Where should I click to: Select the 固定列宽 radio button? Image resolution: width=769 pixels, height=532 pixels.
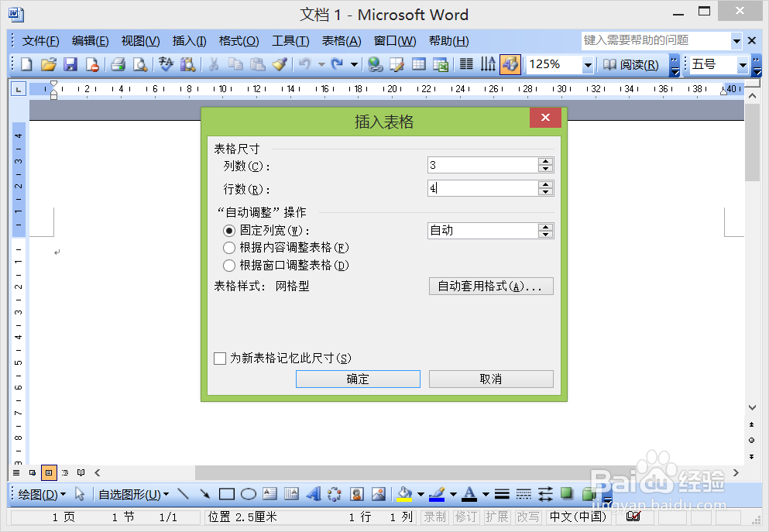(x=229, y=231)
